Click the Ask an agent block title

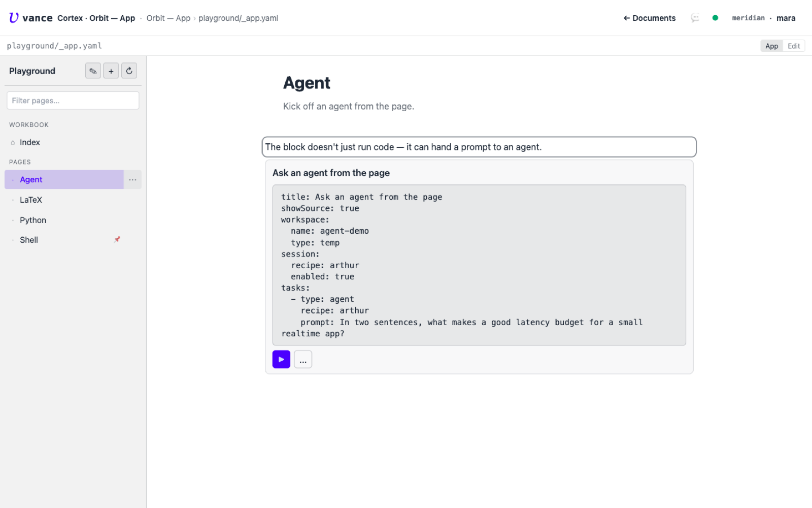(x=331, y=173)
